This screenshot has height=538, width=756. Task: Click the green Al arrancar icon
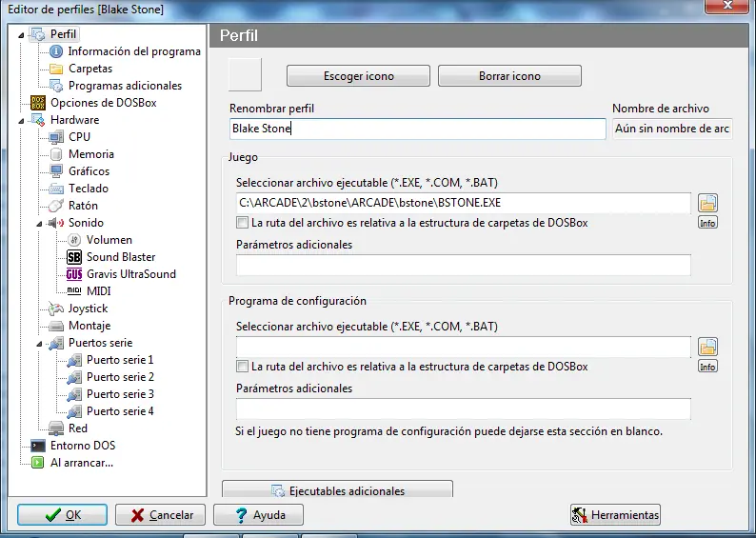point(38,464)
